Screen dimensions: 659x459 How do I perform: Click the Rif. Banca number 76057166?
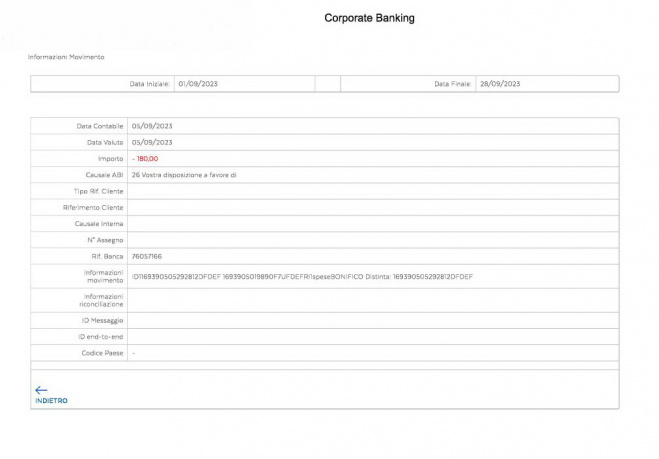(148, 256)
